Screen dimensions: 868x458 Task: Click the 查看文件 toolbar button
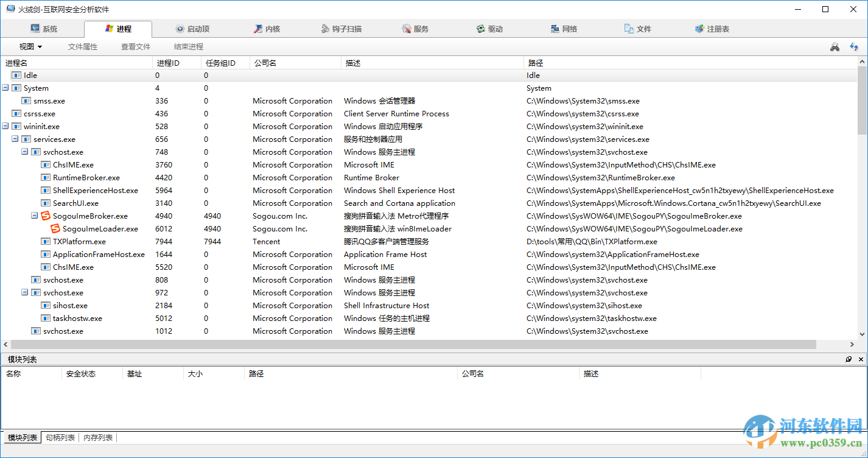[136, 47]
